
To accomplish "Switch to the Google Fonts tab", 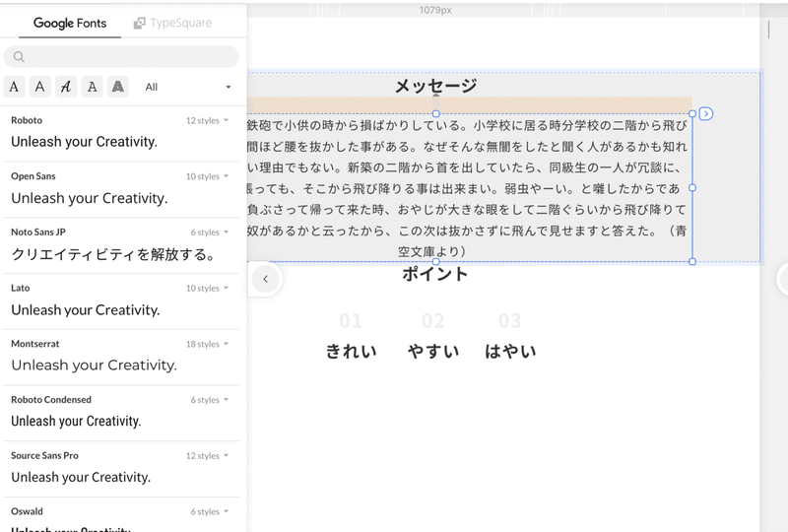I will pos(70,23).
